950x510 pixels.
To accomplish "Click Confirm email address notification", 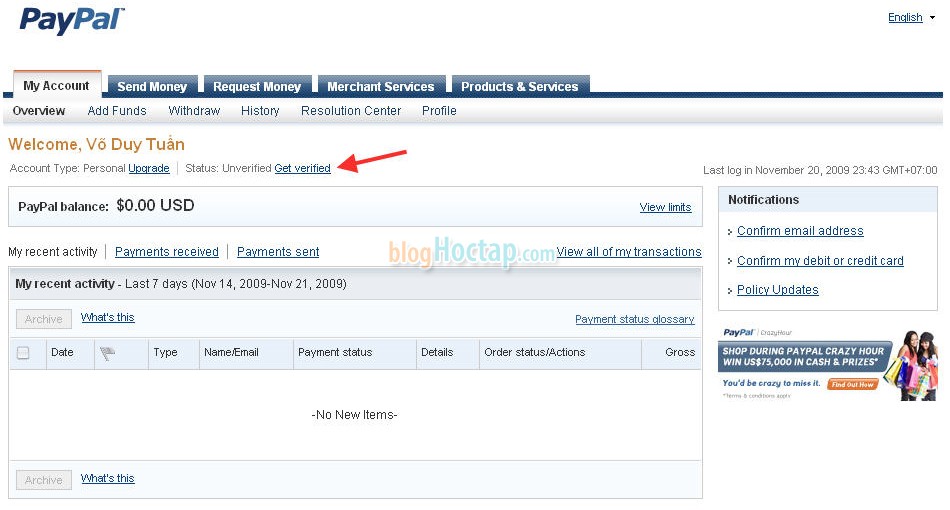I will coord(800,231).
